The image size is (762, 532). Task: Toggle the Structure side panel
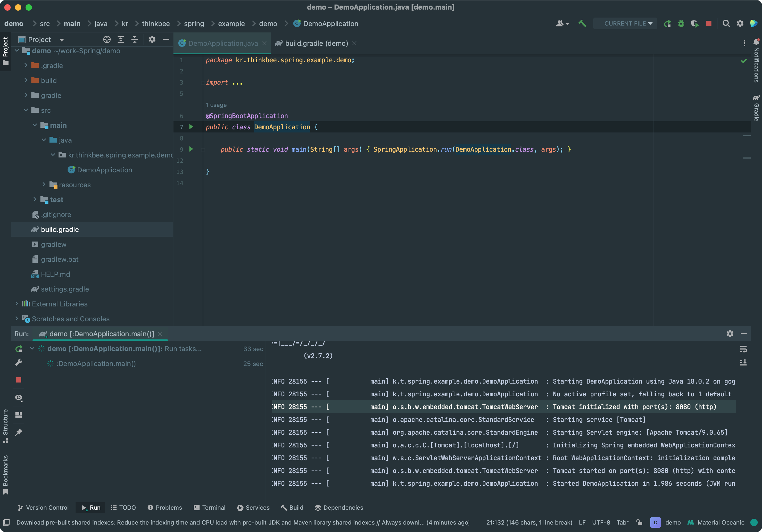(x=5, y=426)
